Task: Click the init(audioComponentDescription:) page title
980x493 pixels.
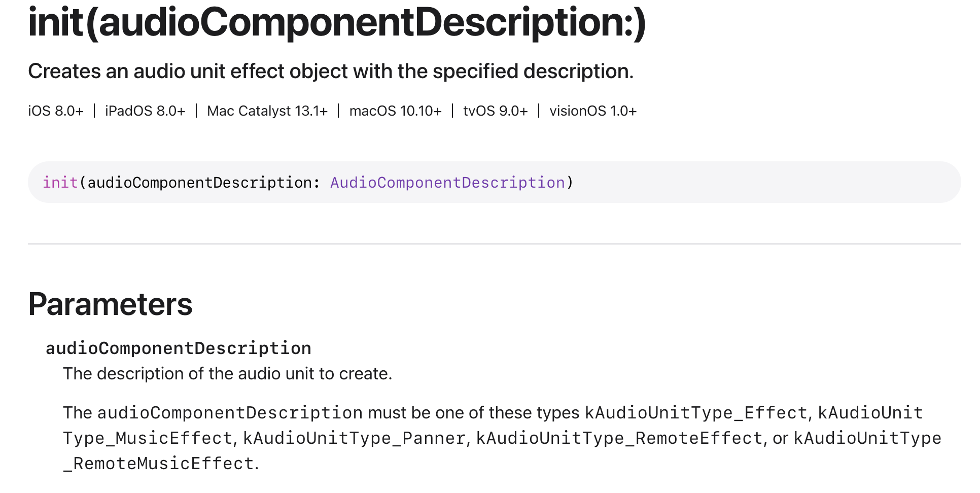Action: coord(337,22)
